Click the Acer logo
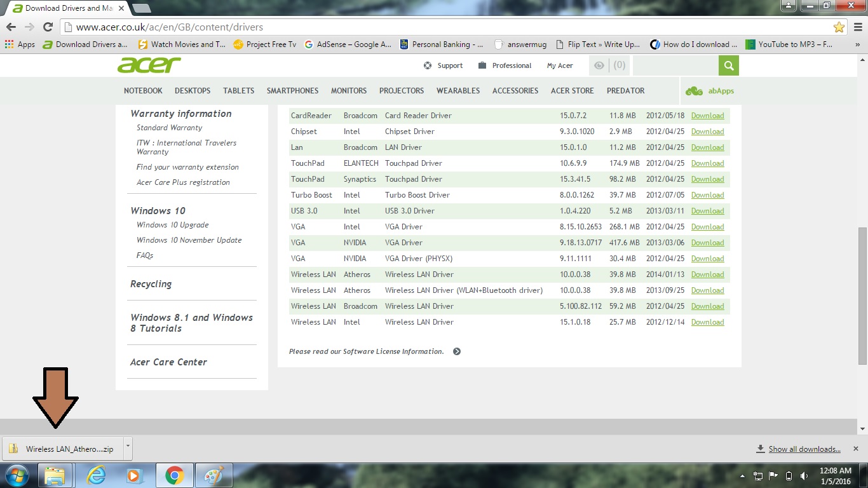Screen dimensions: 868x488 (149, 65)
